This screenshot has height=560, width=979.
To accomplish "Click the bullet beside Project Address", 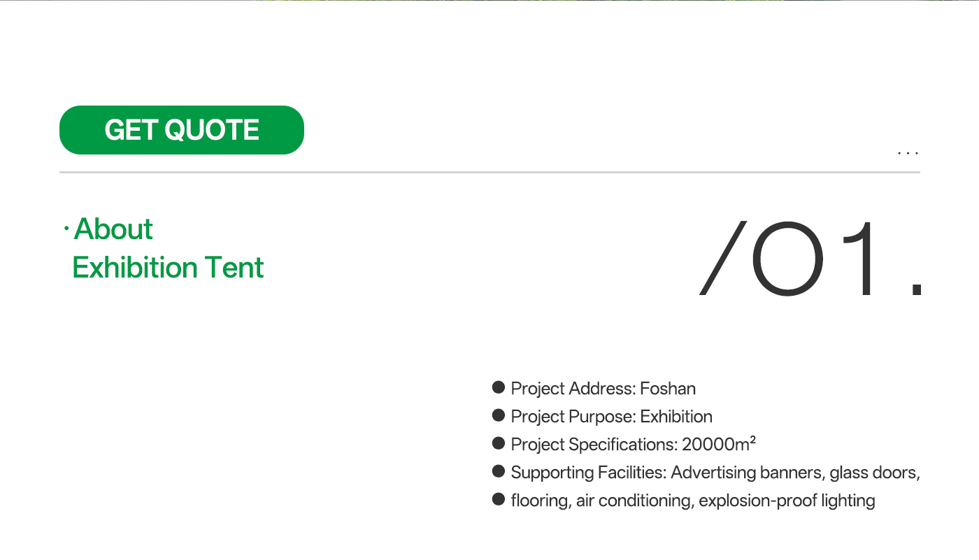I will point(499,387).
